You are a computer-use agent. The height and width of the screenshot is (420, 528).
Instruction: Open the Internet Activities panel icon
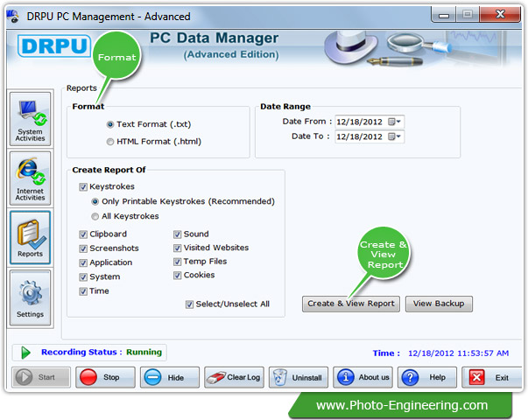pos(31,178)
